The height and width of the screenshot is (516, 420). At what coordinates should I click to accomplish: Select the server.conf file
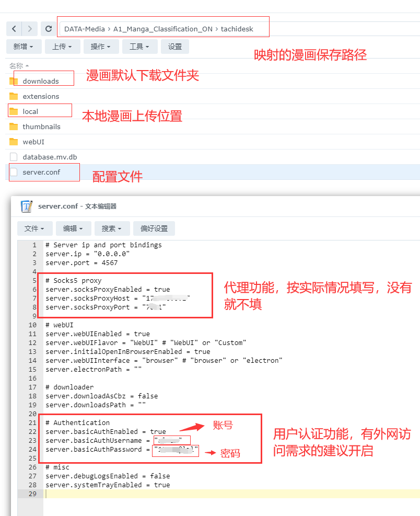tap(41, 172)
